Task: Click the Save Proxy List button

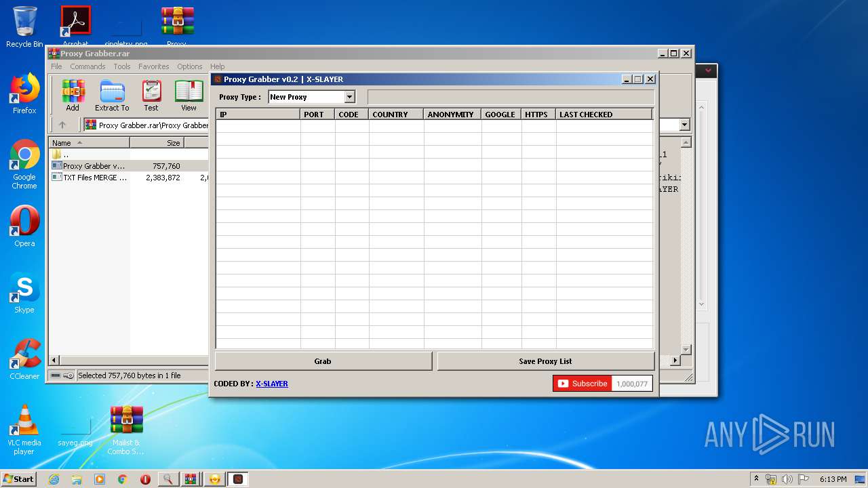Action: 545,361
